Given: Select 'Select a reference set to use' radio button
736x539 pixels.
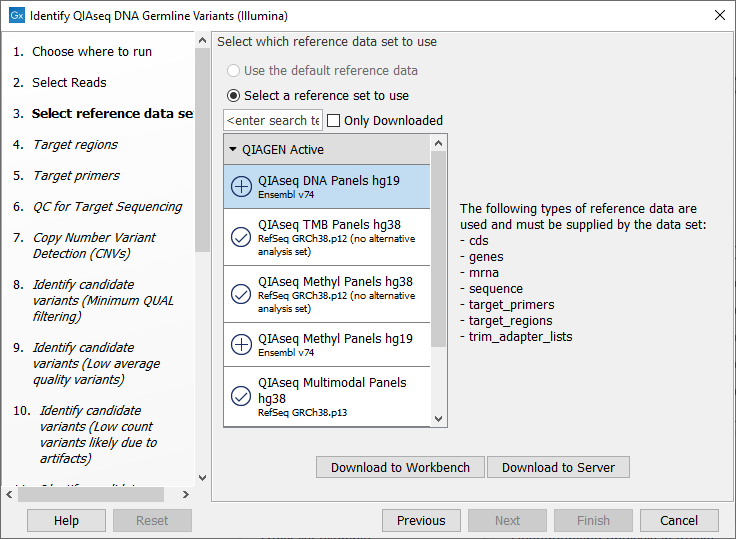Looking at the screenshot, I should click(234, 96).
